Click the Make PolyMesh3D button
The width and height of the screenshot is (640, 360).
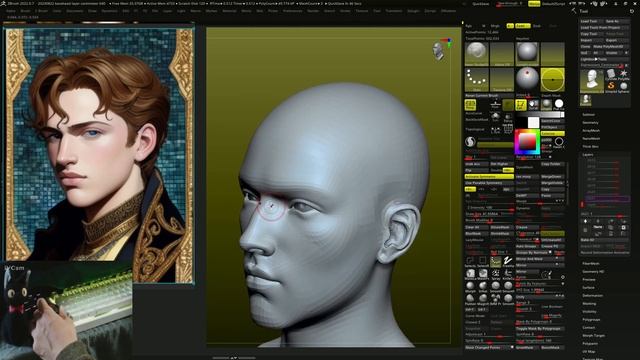(610, 47)
